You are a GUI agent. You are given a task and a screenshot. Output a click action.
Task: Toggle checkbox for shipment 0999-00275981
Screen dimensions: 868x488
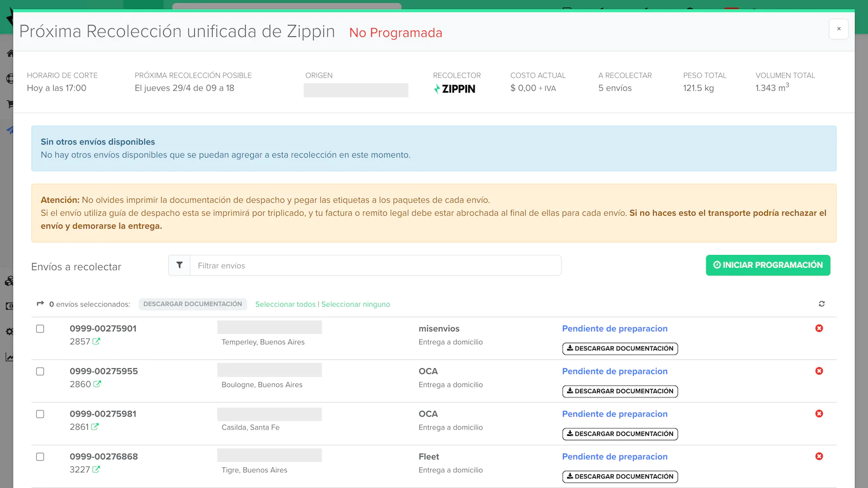tap(40, 414)
